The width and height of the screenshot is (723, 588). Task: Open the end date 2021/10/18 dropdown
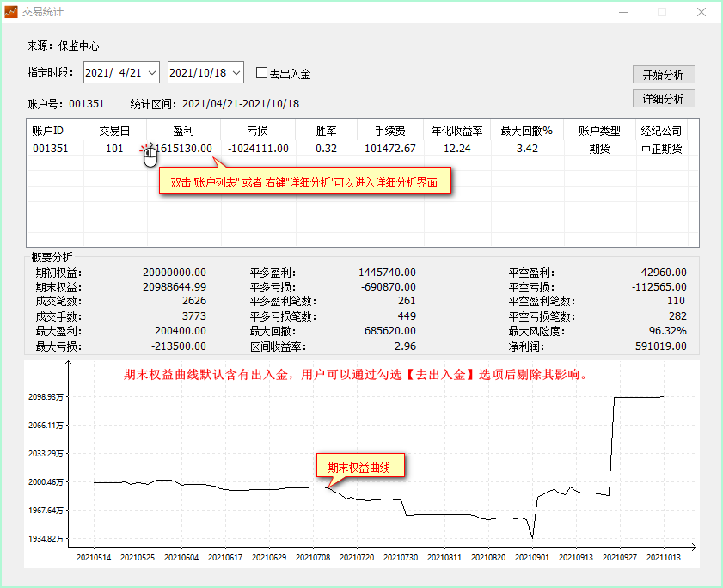point(236,73)
